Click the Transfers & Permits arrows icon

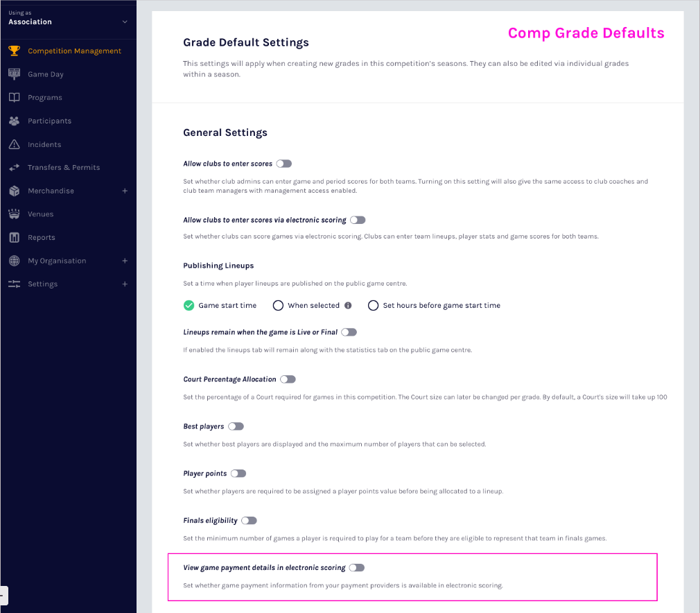14,168
